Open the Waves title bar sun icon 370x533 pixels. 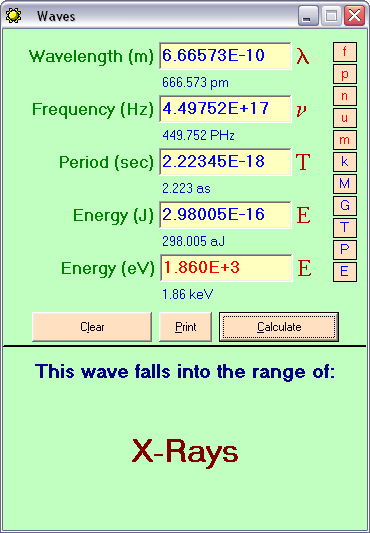[14, 16]
